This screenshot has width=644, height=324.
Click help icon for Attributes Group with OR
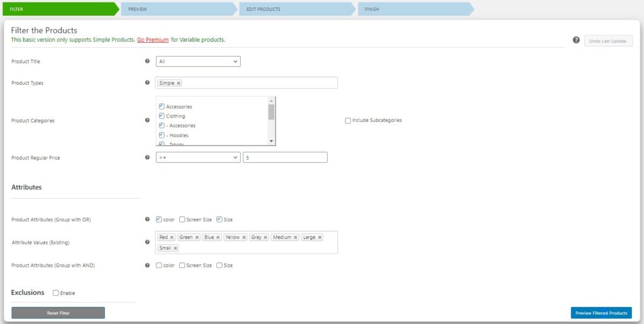pyautogui.click(x=147, y=220)
